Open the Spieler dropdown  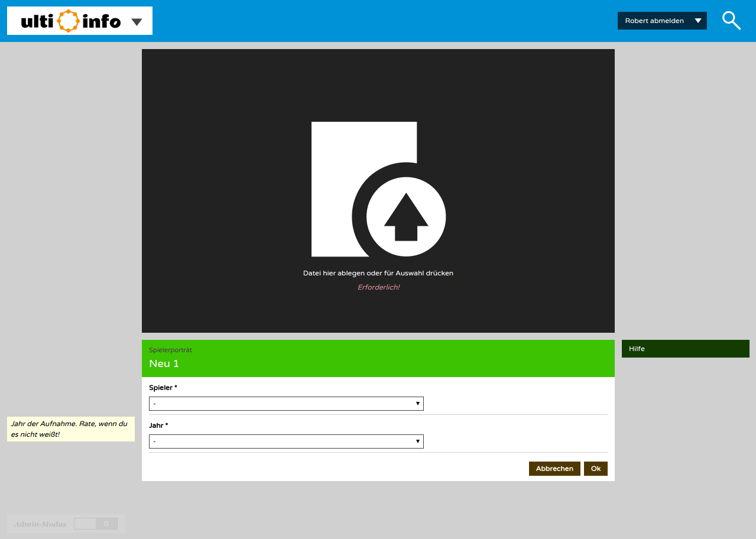(286, 404)
